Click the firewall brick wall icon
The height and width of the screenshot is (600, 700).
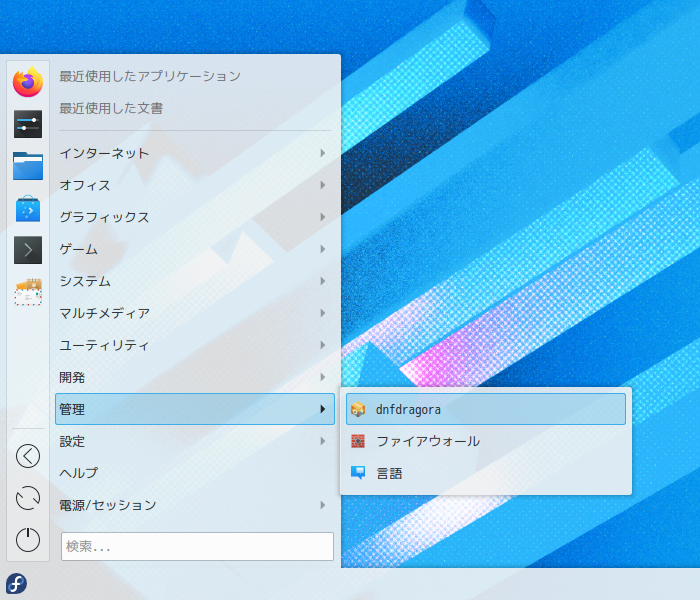pos(358,441)
